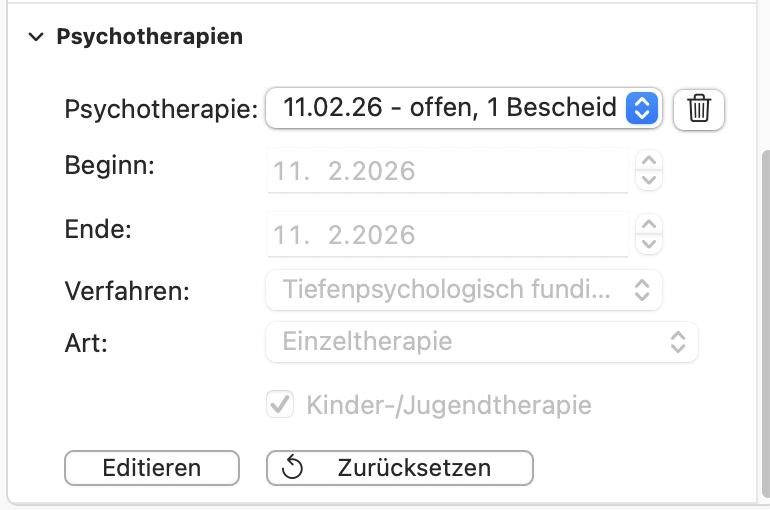Click the Zurücksetzen reset button

[399, 468]
